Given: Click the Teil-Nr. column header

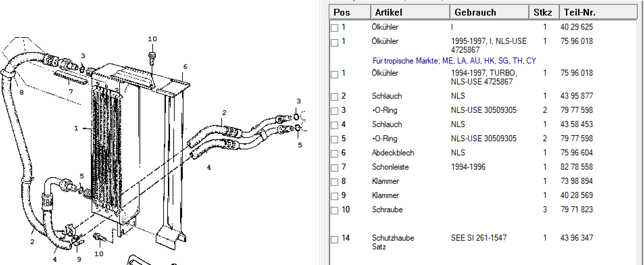Looking at the screenshot, I should [x=598, y=12].
